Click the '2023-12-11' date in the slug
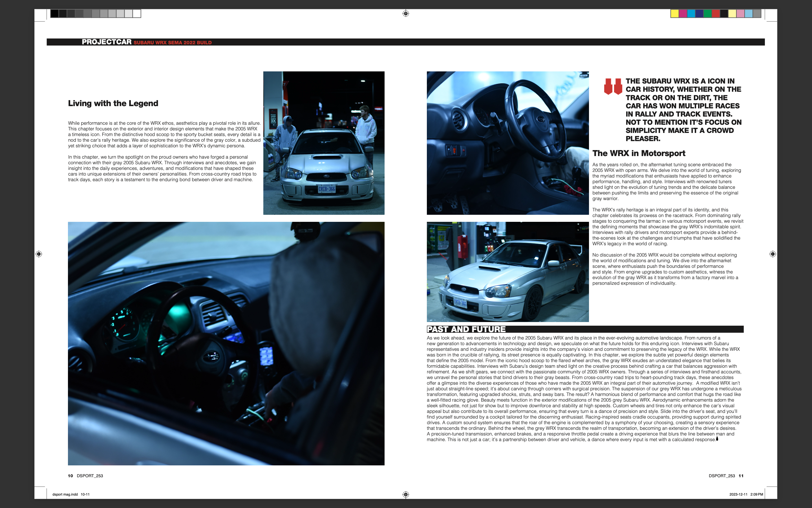Image resolution: width=812 pixels, height=508 pixels. tap(738, 494)
